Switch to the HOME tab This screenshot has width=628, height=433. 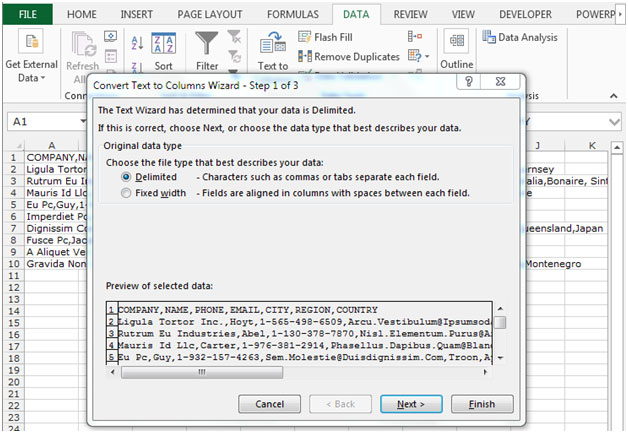click(82, 14)
